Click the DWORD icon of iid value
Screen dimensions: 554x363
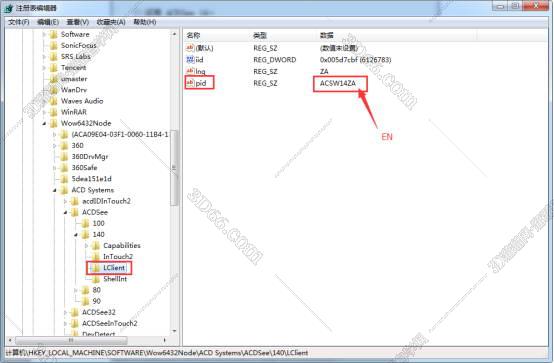pyautogui.click(x=190, y=60)
